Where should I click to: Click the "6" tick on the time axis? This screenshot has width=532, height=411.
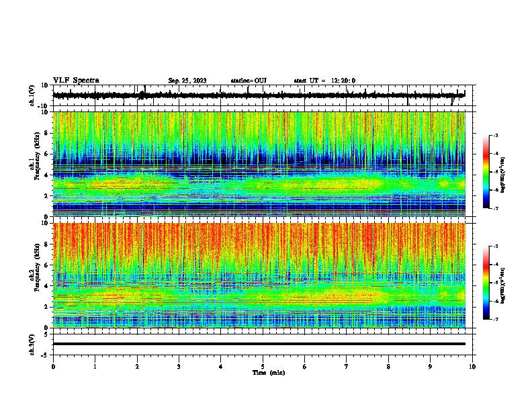coord(305,367)
